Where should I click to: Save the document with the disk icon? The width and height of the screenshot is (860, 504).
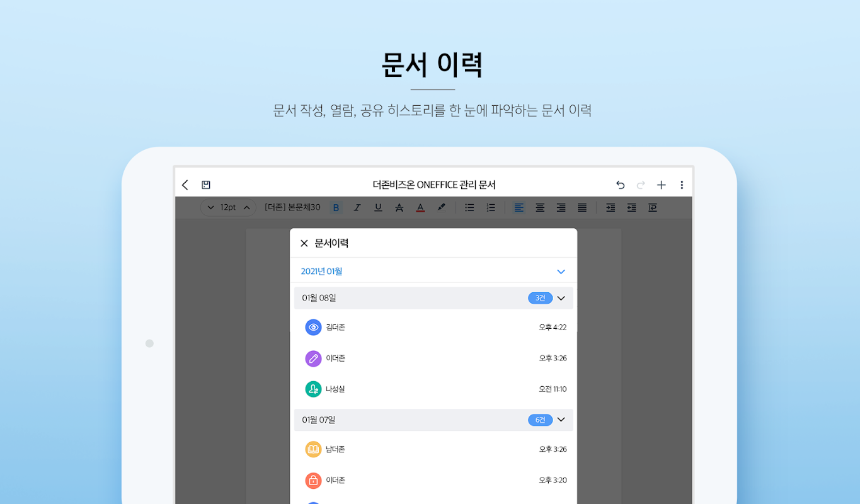(205, 185)
